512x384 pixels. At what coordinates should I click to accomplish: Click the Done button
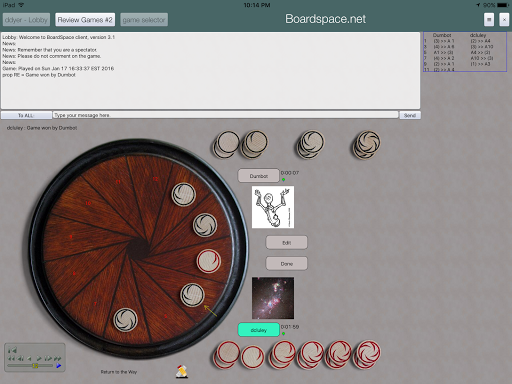tap(287, 264)
